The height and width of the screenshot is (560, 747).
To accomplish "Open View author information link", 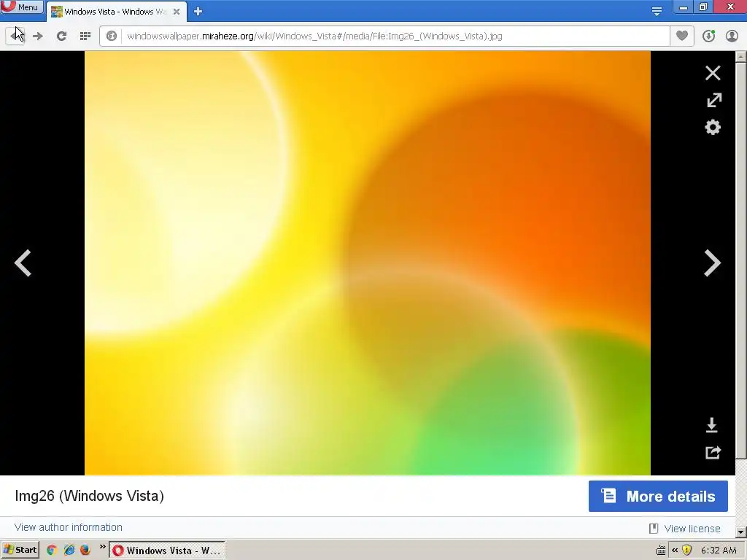I will [68, 527].
